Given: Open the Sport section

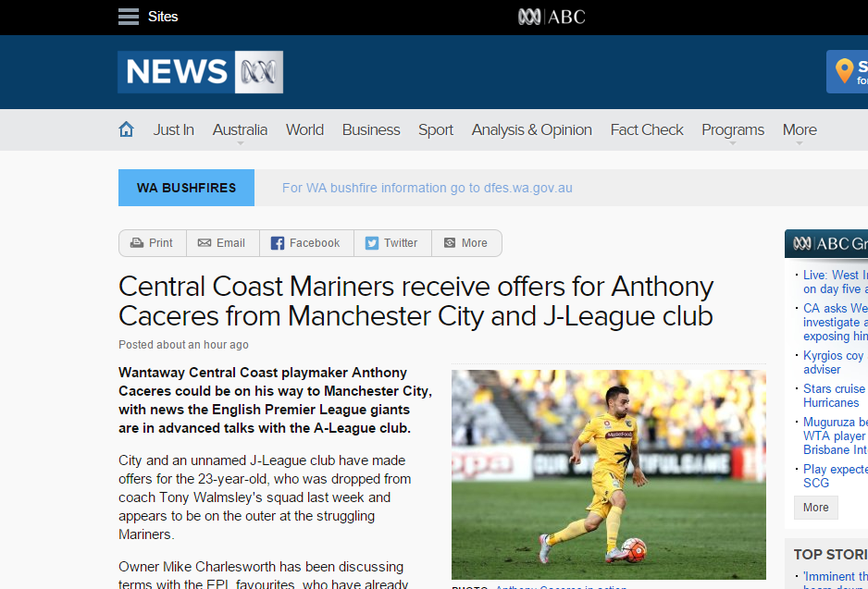Looking at the screenshot, I should pos(436,130).
